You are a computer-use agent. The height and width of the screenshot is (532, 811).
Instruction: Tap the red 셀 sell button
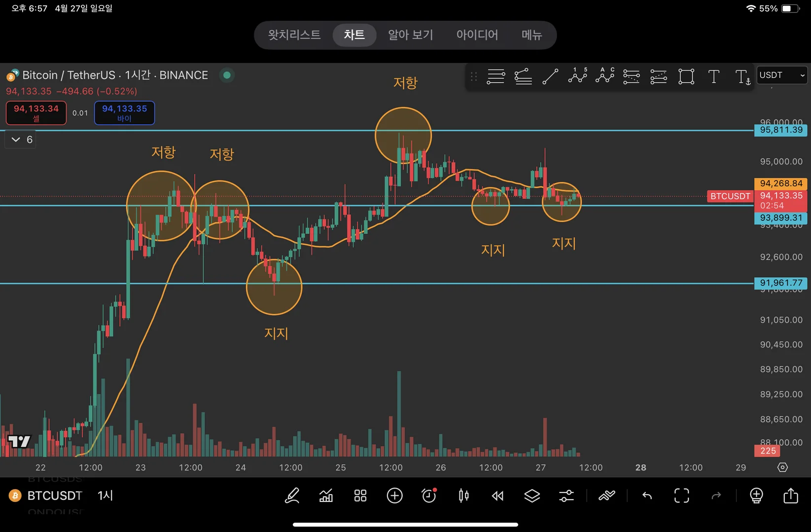pos(36,113)
